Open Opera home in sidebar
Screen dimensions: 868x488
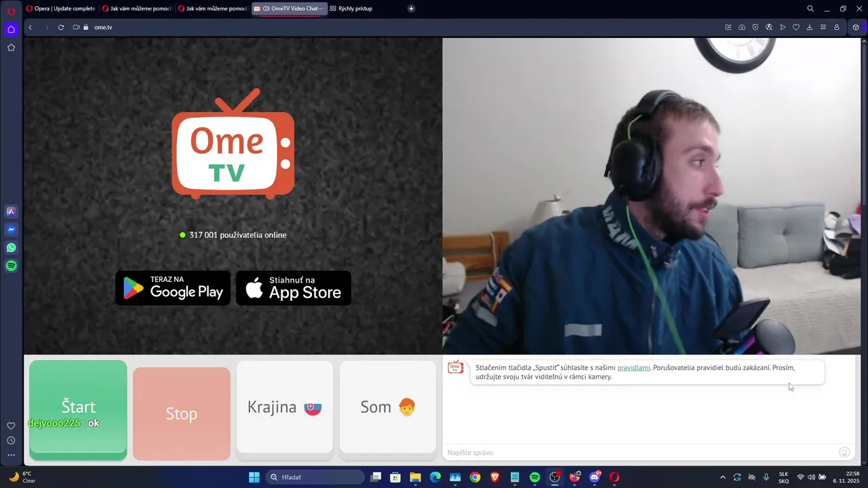[x=11, y=29]
